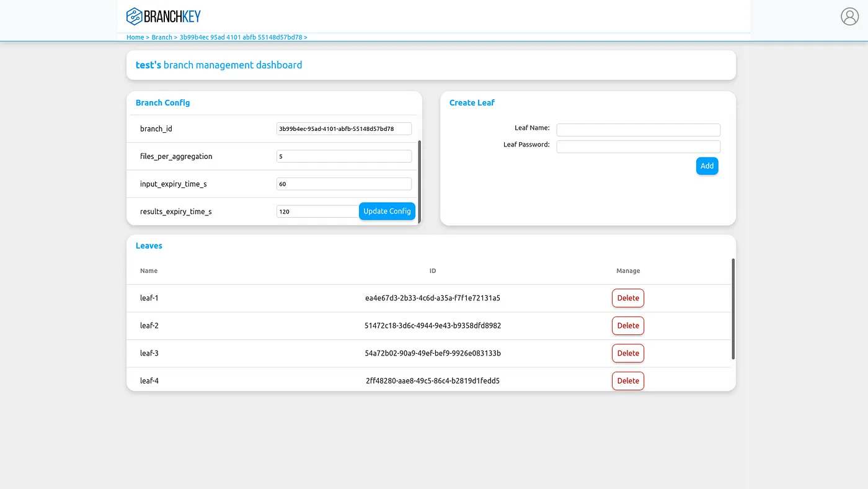Open the Home breadcrumb link
This screenshot has height=489, width=868.
[135, 37]
